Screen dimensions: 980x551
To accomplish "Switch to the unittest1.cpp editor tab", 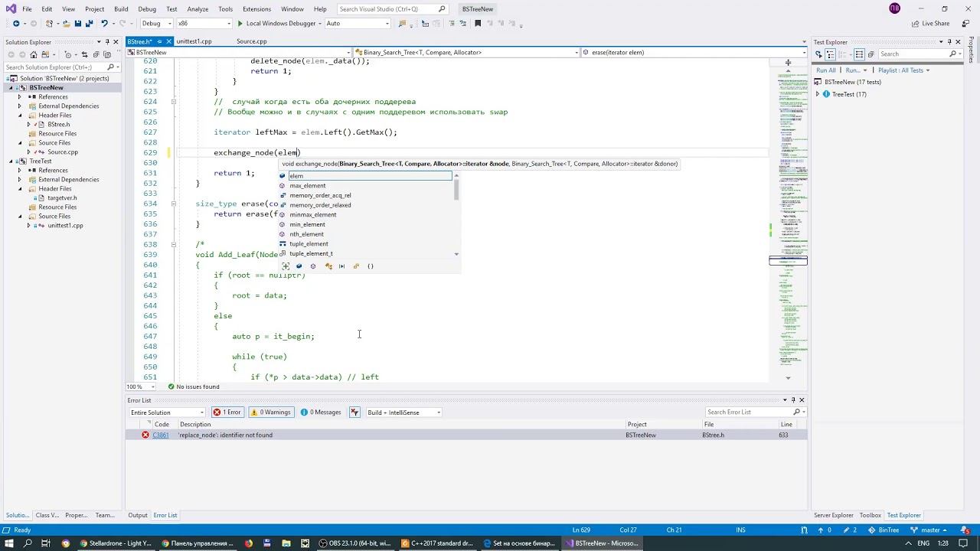I will click(x=194, y=41).
